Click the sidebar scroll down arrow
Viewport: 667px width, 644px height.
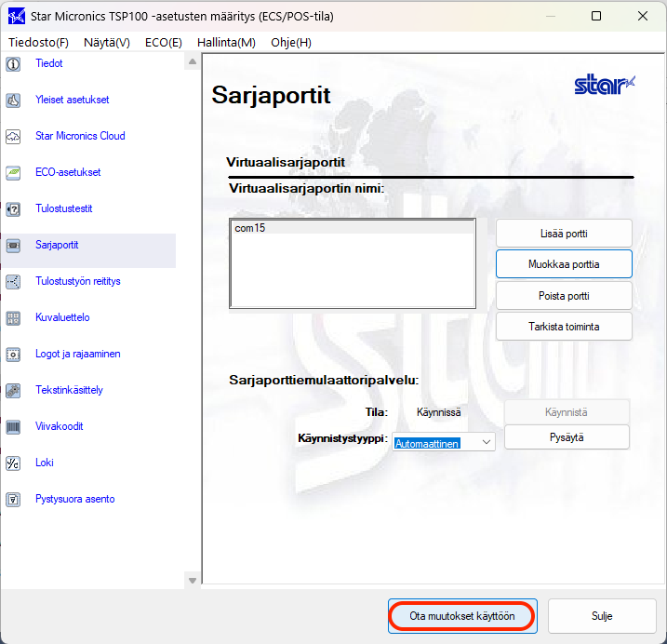tap(193, 580)
